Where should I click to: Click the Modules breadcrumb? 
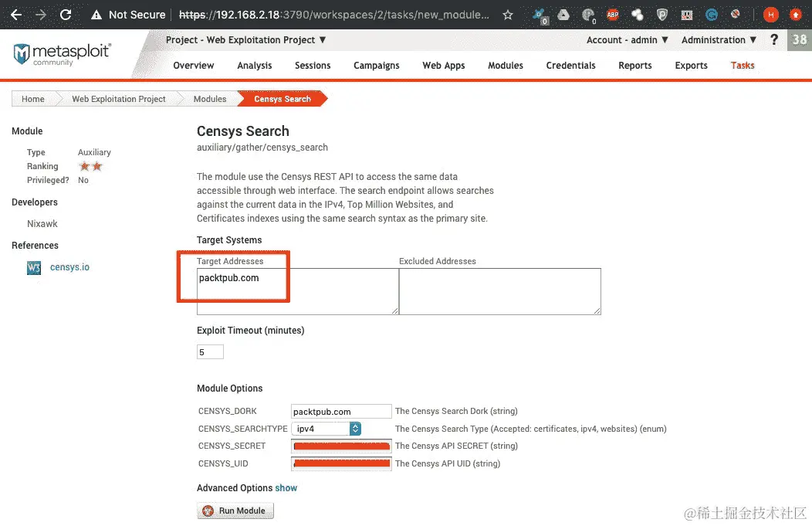coord(210,99)
